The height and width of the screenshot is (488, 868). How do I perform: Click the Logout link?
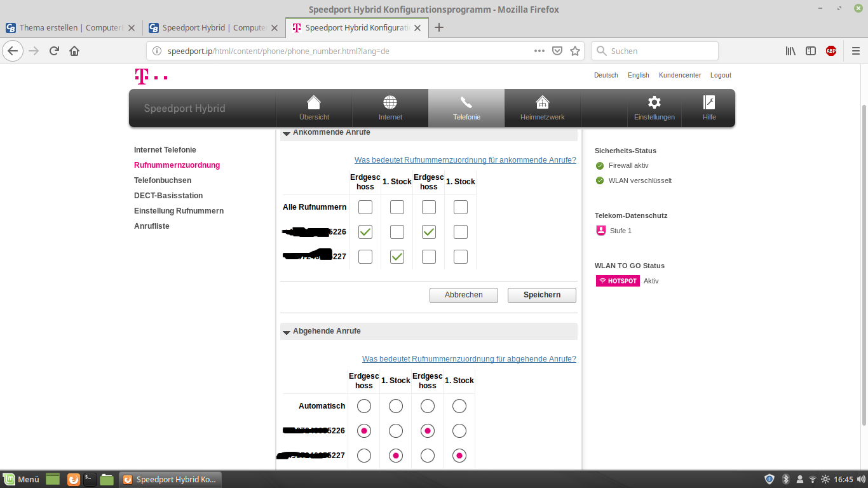click(721, 75)
